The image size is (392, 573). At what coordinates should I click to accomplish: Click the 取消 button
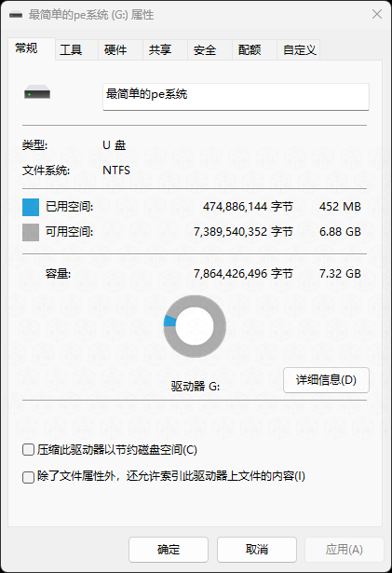257,550
